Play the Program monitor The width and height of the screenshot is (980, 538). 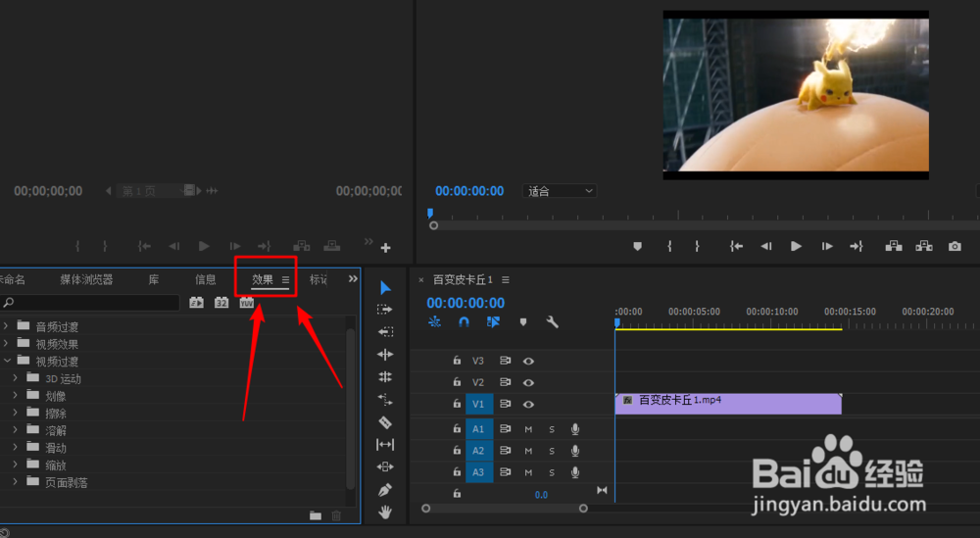[x=796, y=246]
